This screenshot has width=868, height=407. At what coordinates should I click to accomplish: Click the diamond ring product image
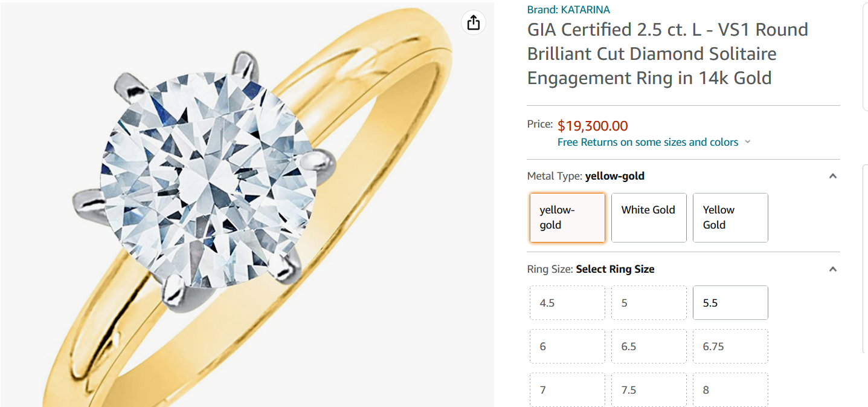click(242, 206)
